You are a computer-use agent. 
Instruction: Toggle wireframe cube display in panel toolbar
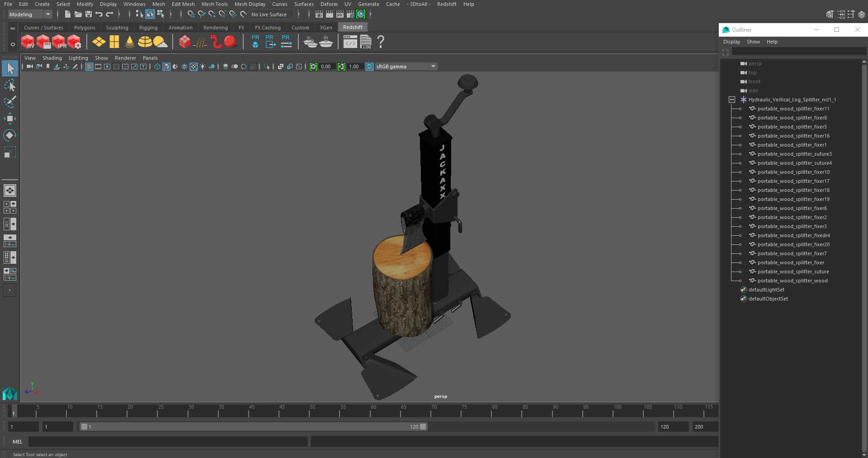click(157, 67)
